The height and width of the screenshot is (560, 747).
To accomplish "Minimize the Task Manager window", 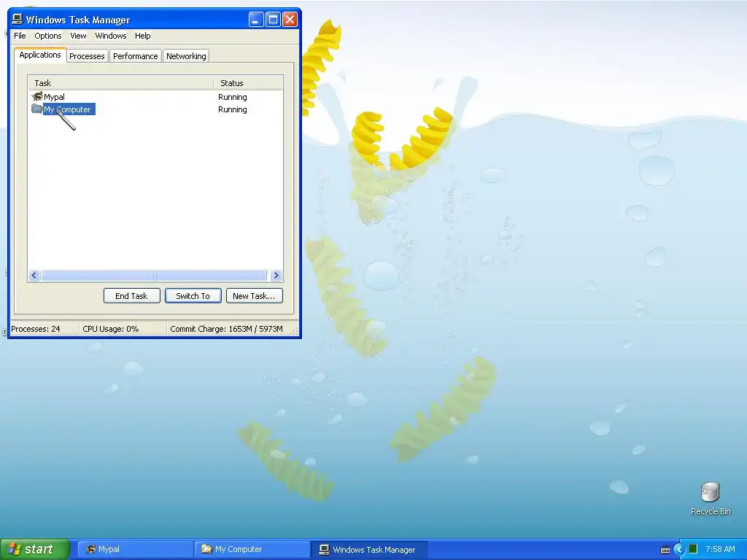I will point(256,20).
